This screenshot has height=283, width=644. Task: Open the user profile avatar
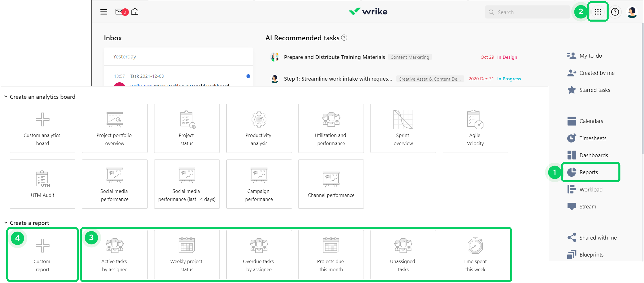click(x=632, y=12)
